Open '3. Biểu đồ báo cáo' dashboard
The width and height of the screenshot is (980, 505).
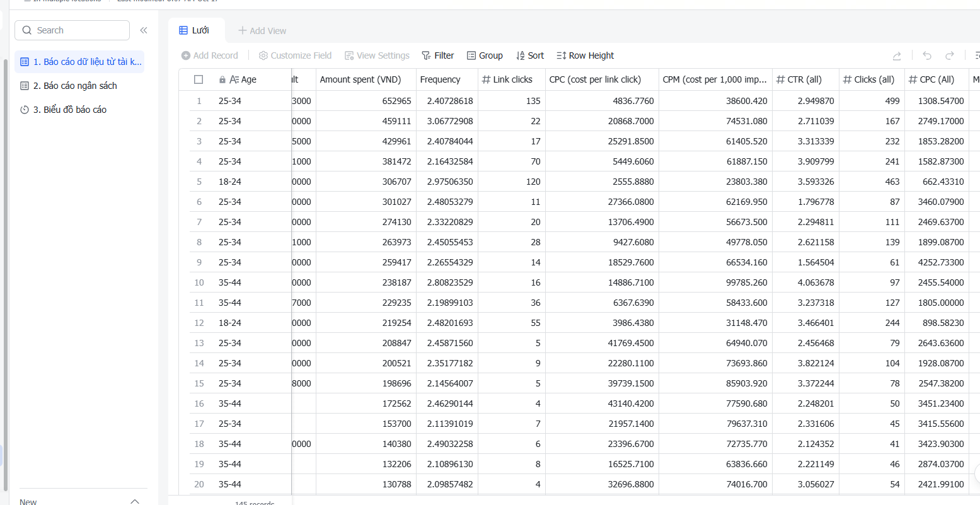tap(81, 110)
